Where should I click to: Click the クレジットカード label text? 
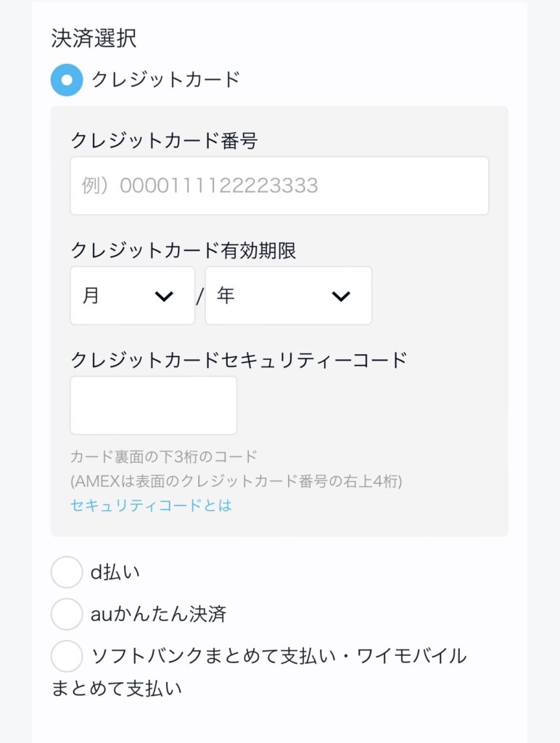pos(166,80)
